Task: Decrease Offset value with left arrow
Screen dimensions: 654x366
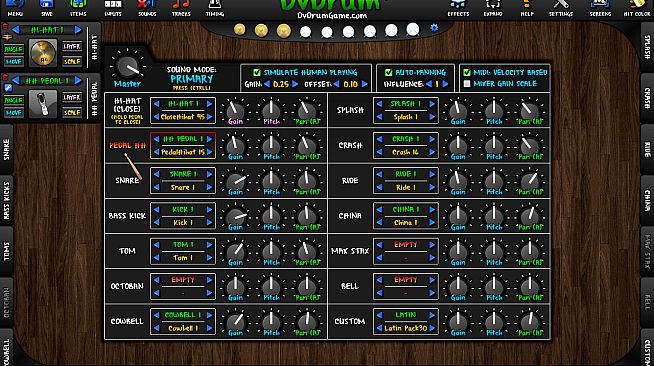Action: click(337, 84)
